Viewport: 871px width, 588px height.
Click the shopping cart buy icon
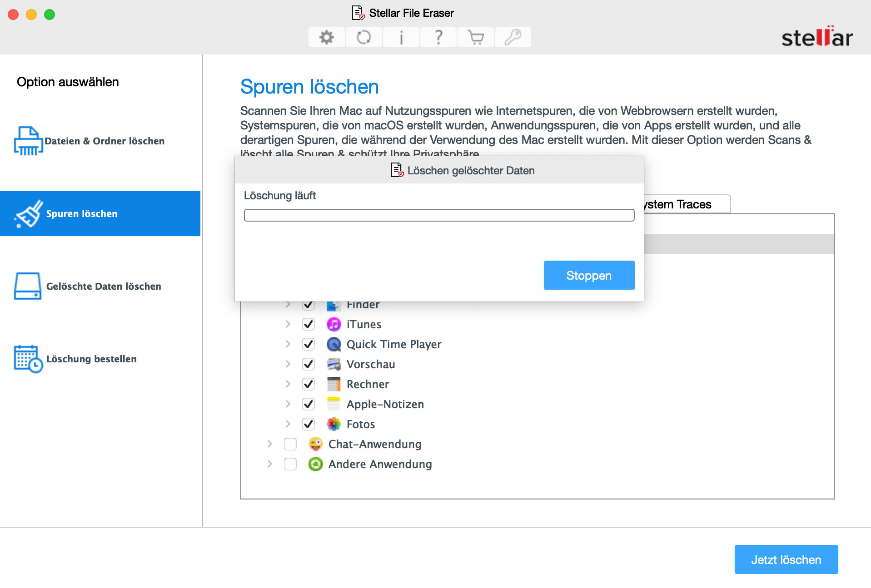[475, 37]
